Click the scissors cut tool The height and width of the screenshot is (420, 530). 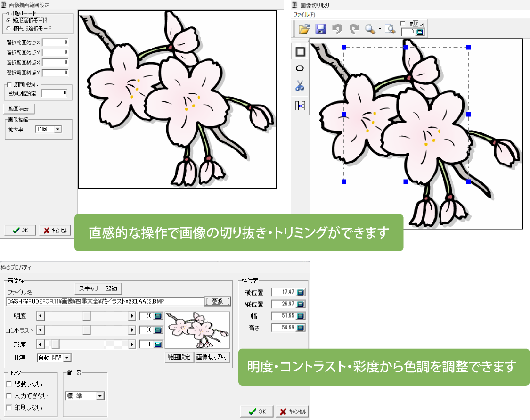coord(300,86)
